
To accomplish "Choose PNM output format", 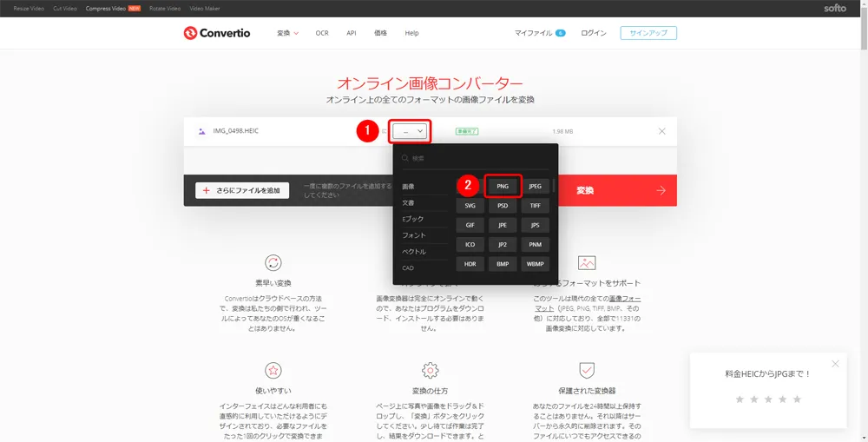I will pyautogui.click(x=535, y=244).
